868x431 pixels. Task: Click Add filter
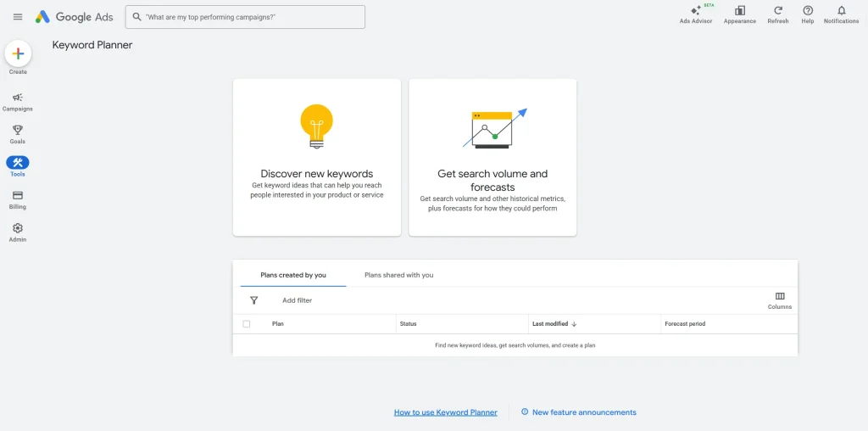[298, 300]
